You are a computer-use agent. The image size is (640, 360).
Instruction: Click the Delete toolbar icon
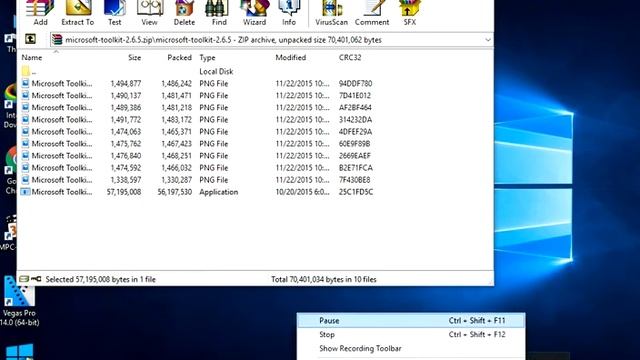tap(184, 13)
